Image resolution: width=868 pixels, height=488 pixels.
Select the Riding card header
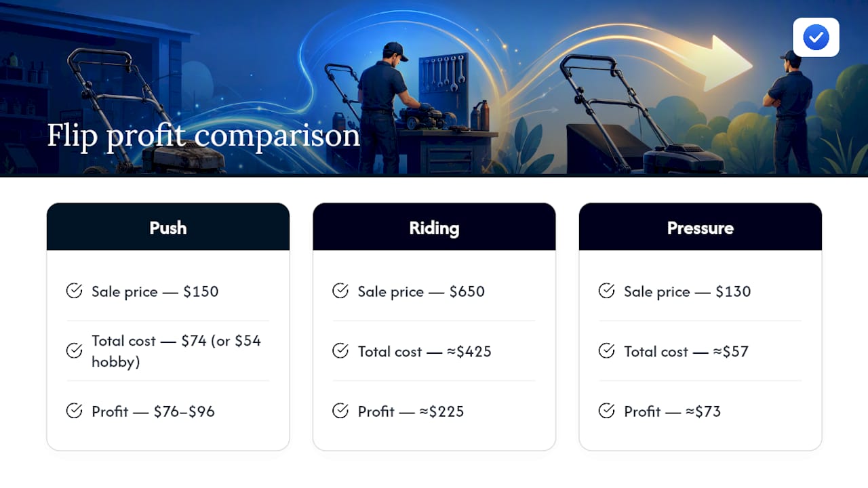point(434,227)
